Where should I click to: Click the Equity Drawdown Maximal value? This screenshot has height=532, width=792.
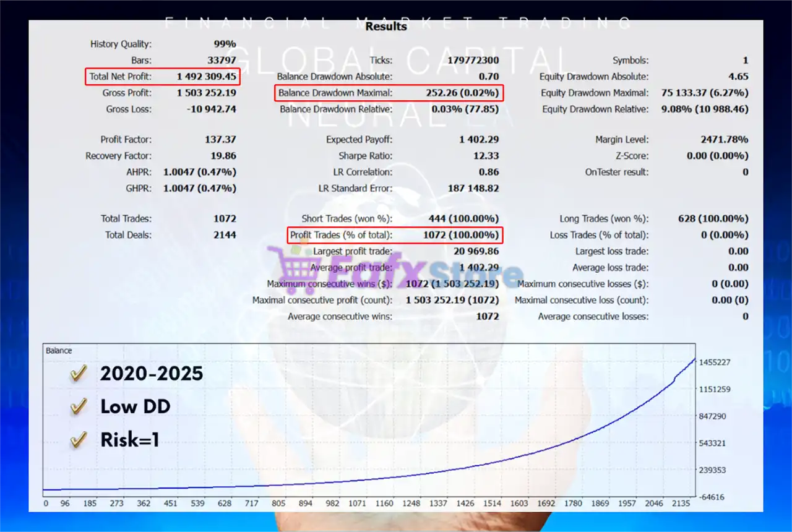coord(705,93)
